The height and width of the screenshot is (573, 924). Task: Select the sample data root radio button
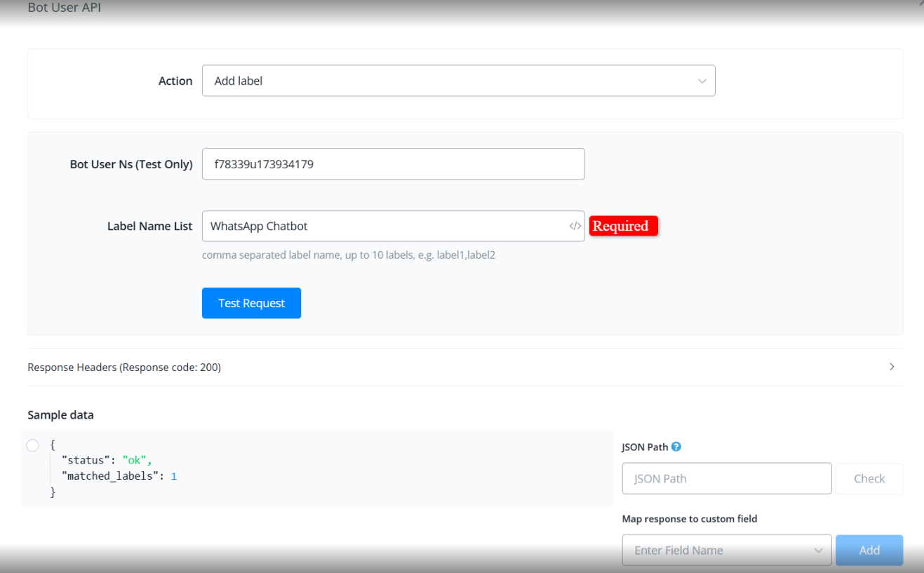32,445
